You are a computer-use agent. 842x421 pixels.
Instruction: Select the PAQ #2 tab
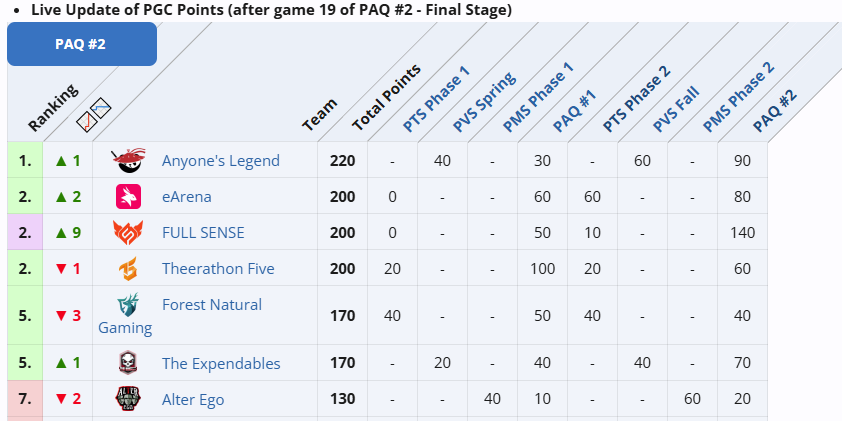[x=81, y=44]
